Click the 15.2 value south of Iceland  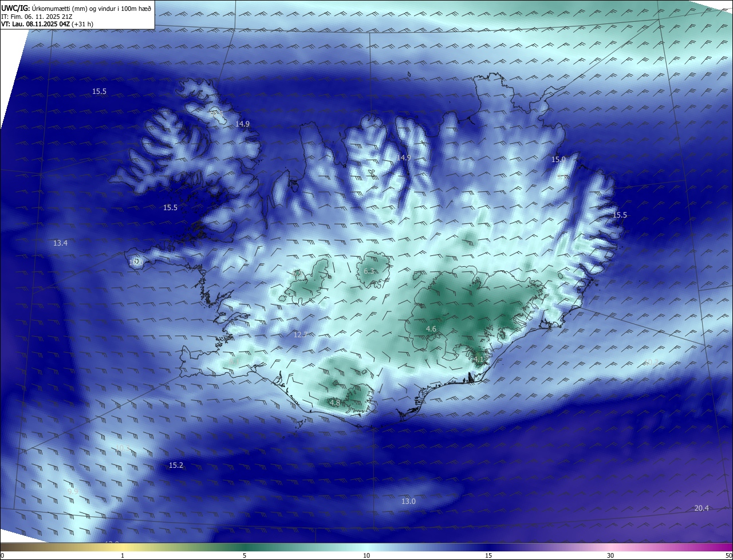tap(176, 466)
